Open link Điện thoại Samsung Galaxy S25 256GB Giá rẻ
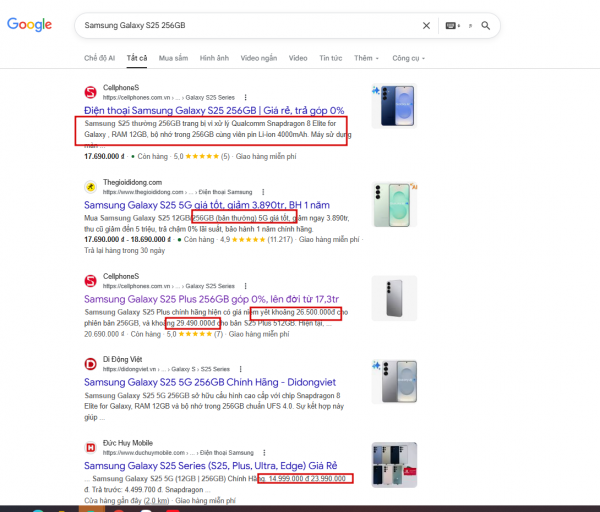600x512 pixels. tap(214, 111)
